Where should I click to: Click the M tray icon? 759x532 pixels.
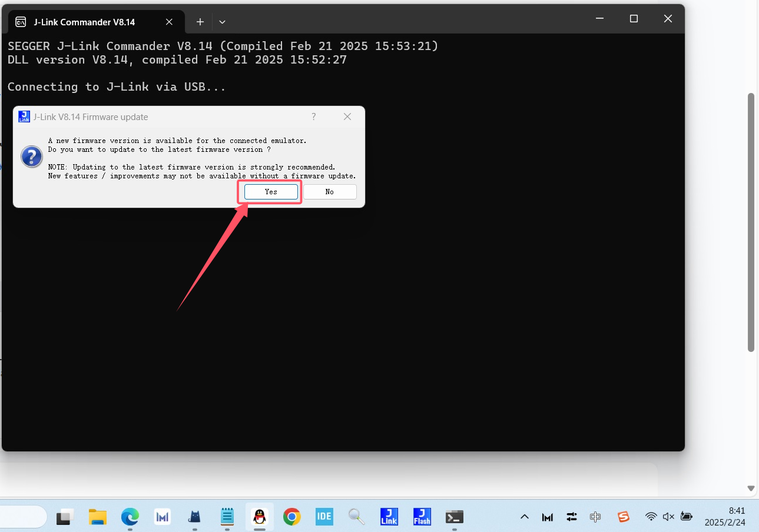pyautogui.click(x=548, y=517)
